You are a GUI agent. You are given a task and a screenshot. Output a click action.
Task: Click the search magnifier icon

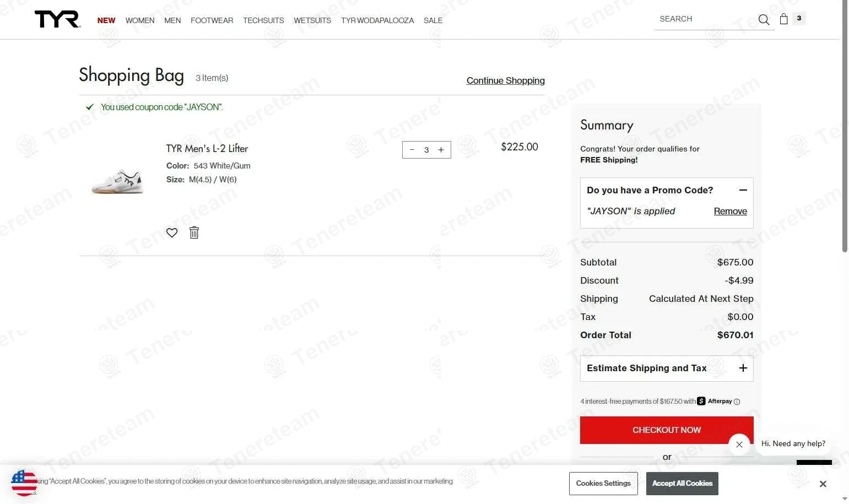(764, 20)
